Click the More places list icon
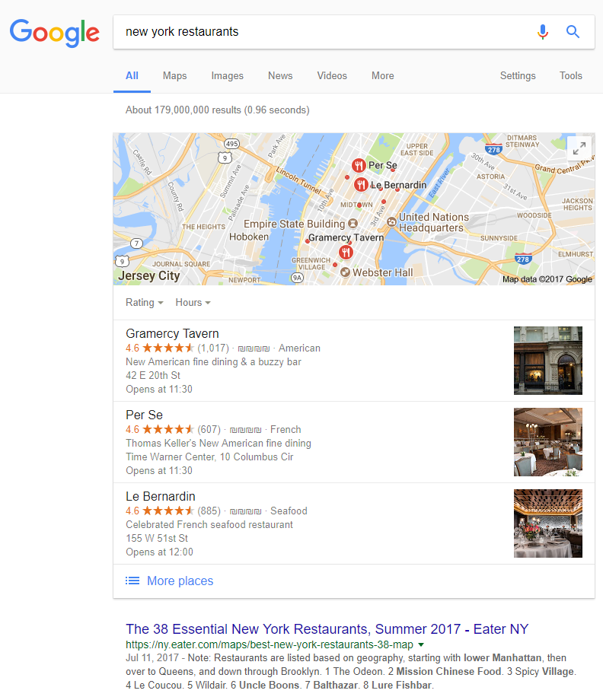Image resolution: width=603 pixels, height=700 pixels. (x=132, y=581)
